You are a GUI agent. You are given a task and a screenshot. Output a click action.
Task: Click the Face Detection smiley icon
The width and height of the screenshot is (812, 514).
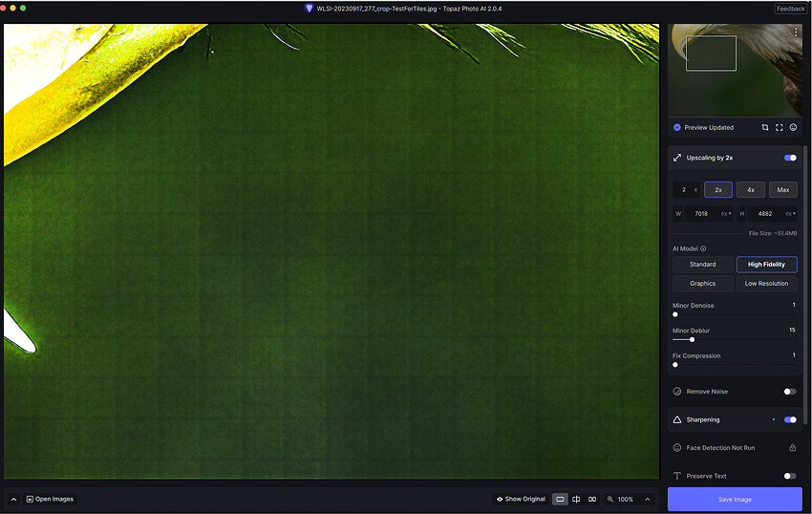[x=677, y=448]
